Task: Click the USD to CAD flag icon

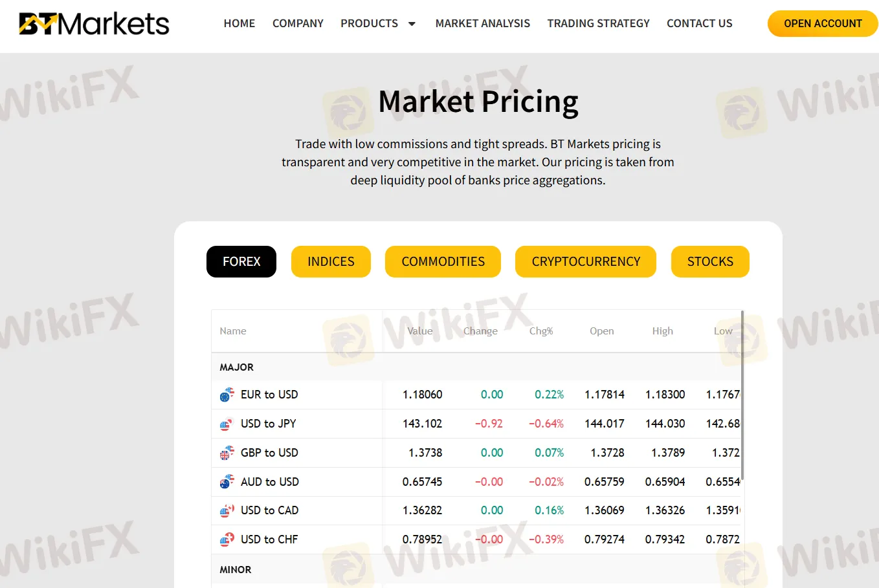Action: click(x=227, y=510)
